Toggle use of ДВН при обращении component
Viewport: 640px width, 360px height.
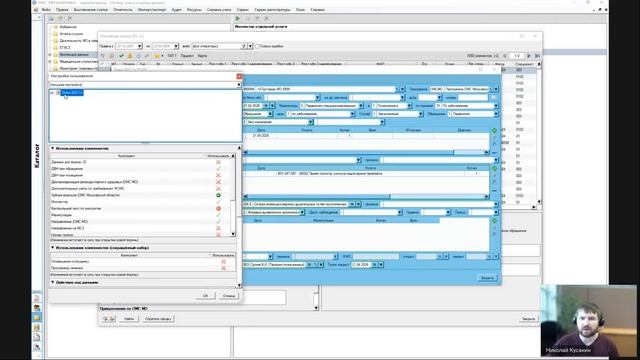point(218,169)
